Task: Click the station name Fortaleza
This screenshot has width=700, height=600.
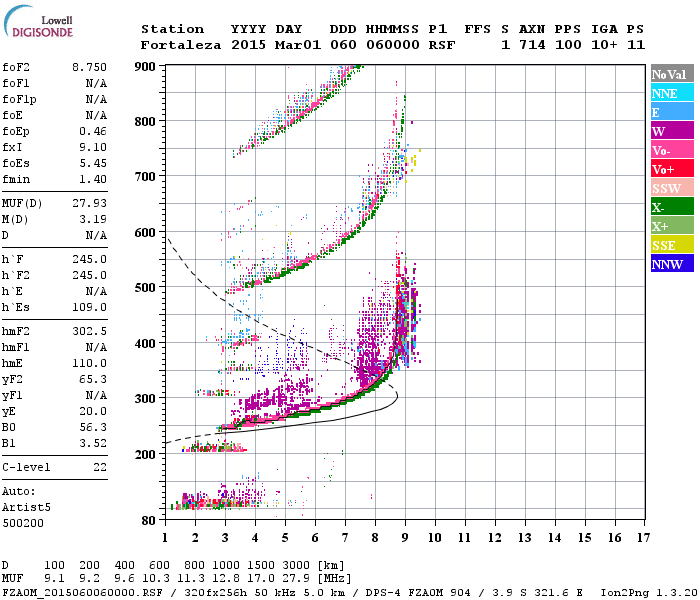Action: coord(181,45)
